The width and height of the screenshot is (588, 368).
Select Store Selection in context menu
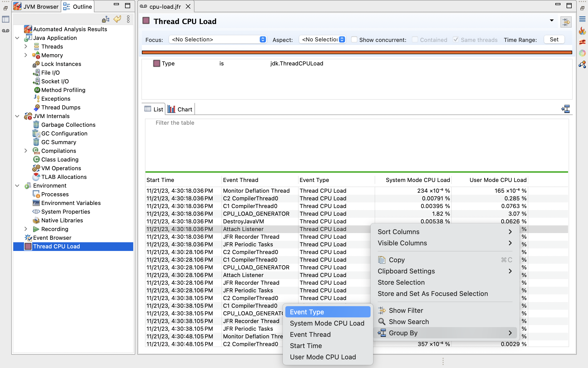pos(401,282)
